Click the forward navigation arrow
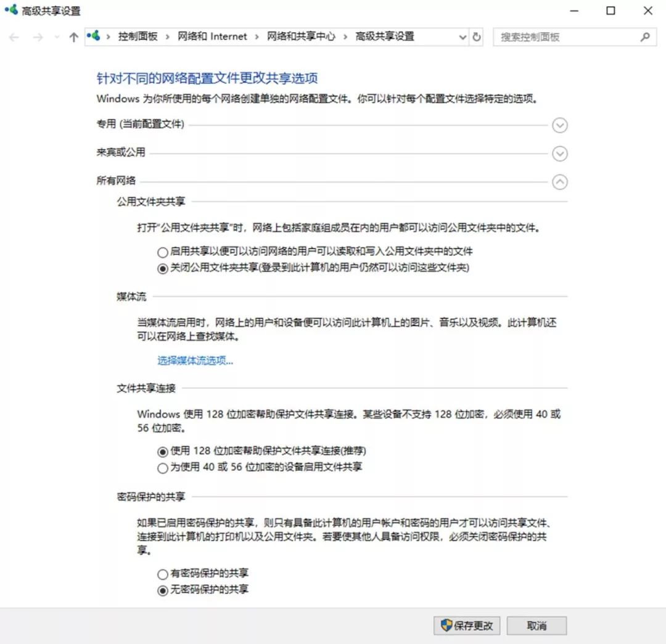 tap(37, 37)
